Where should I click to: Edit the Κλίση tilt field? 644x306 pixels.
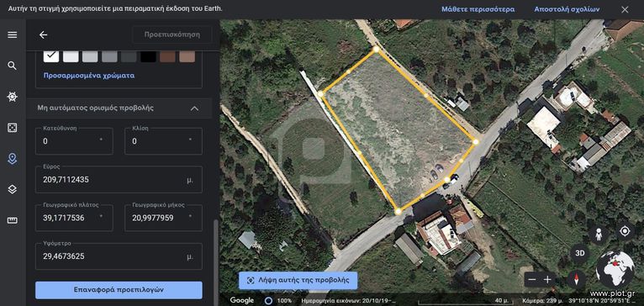click(x=163, y=141)
